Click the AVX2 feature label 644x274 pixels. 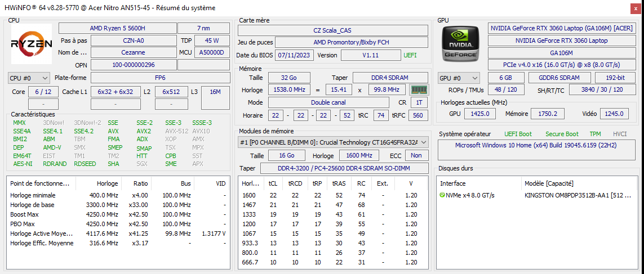144,131
